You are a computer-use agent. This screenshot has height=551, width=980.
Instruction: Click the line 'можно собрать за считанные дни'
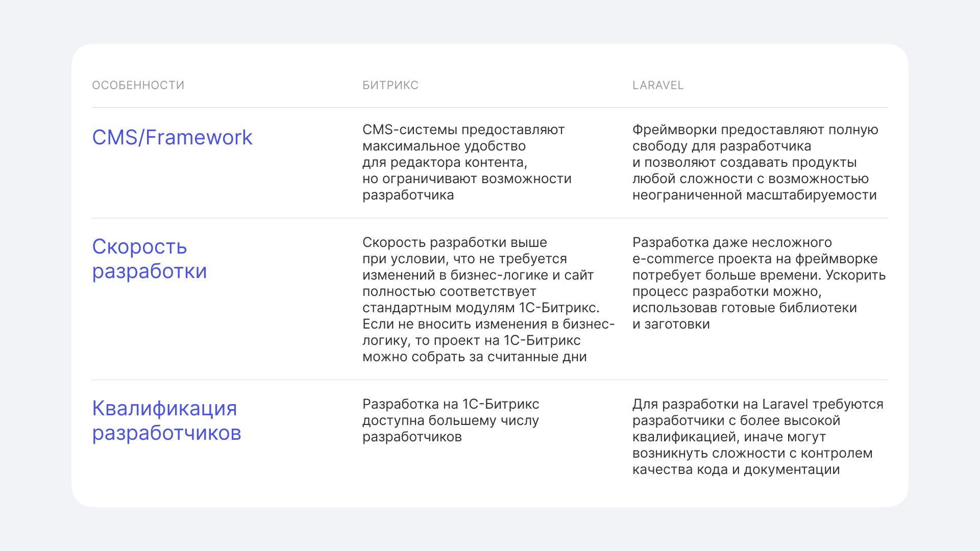tap(474, 357)
